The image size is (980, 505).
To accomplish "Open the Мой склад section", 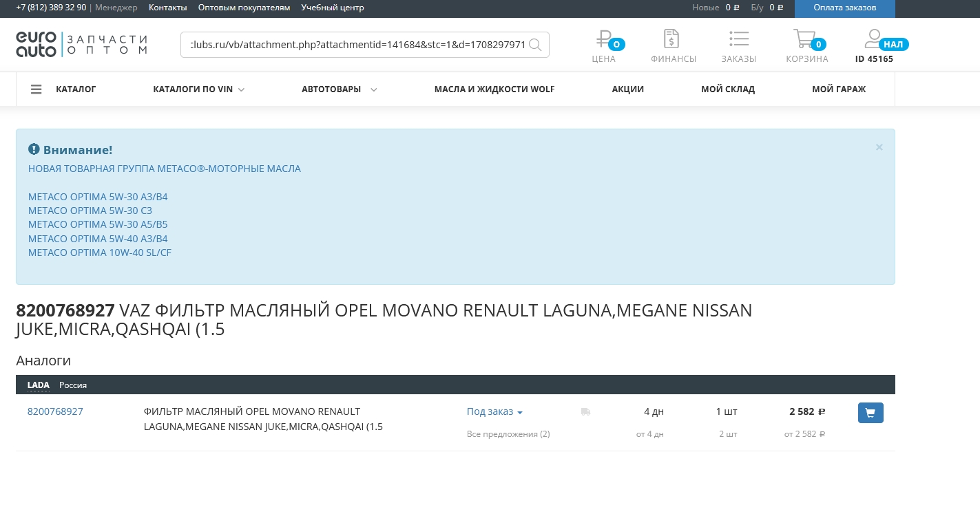I will point(728,89).
